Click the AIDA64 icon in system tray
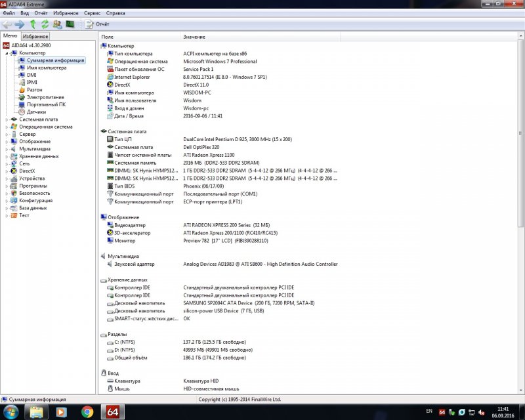The height and width of the screenshot is (420, 525). click(442, 411)
